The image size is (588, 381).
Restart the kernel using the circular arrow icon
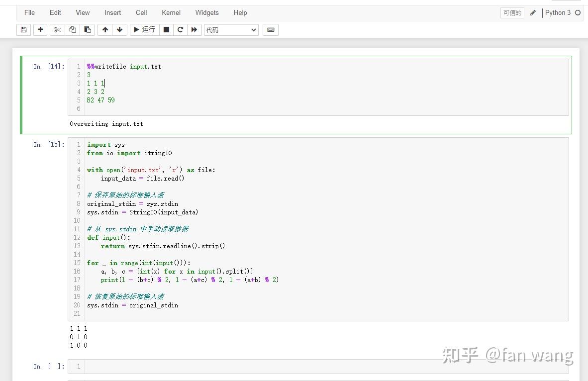coord(180,30)
